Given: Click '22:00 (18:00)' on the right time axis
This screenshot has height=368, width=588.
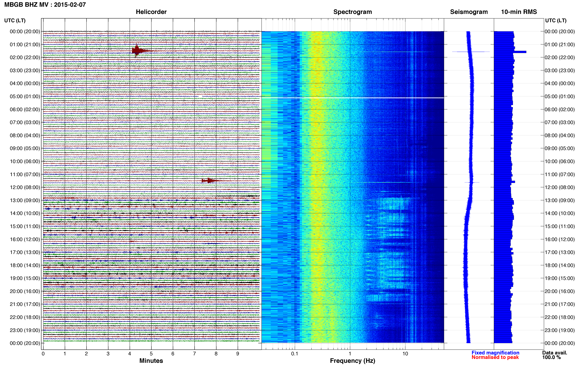Looking at the screenshot, I should point(560,317).
